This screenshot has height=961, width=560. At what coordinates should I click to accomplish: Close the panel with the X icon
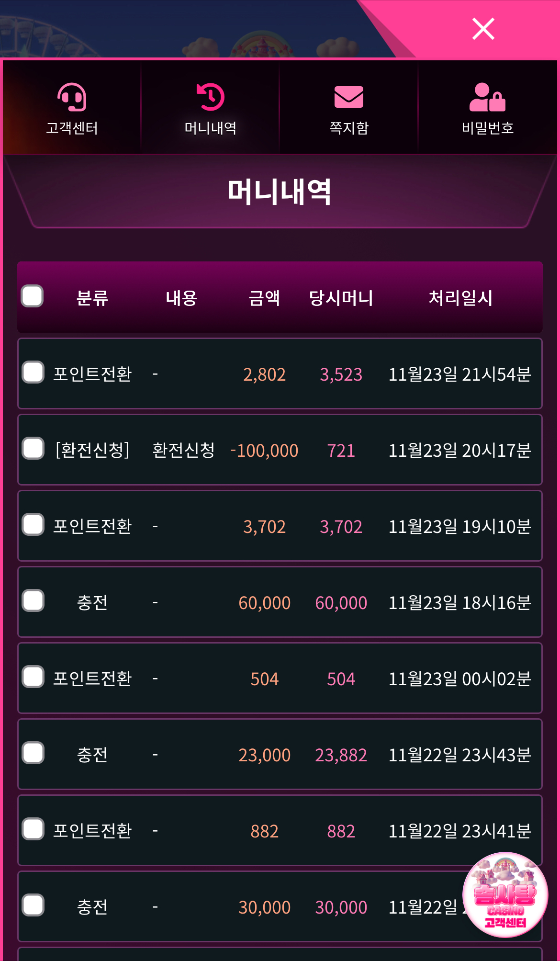(483, 29)
